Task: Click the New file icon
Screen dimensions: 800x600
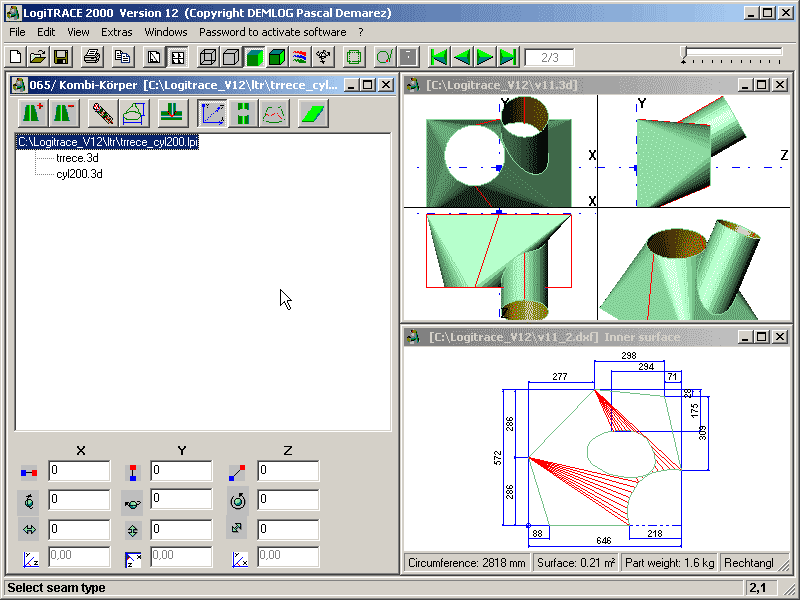Action: coord(16,57)
